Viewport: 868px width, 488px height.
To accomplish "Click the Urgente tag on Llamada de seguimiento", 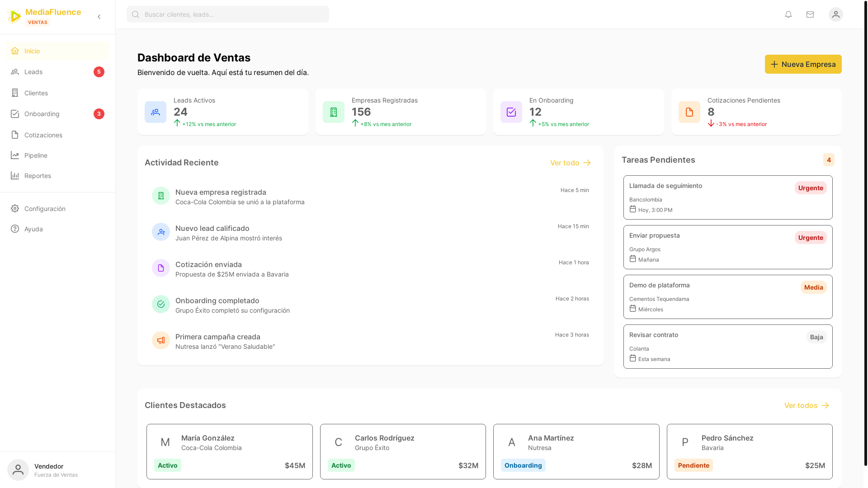I will [811, 188].
